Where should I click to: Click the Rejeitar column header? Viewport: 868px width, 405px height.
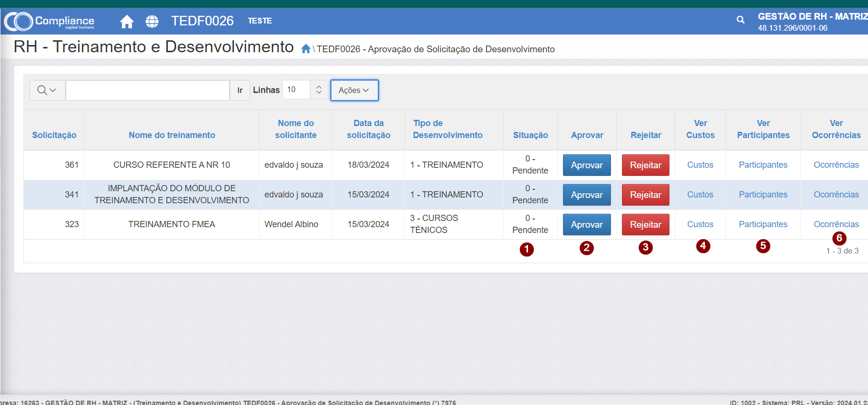[646, 135]
